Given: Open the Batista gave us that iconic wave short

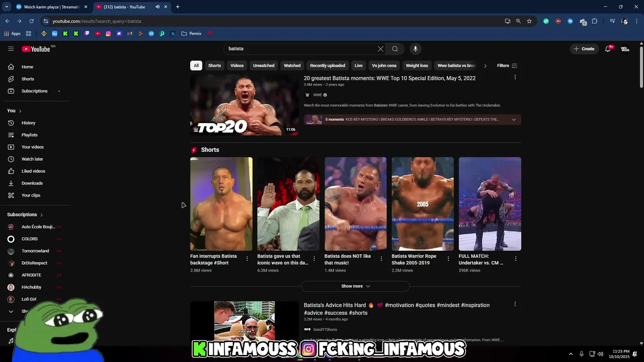Looking at the screenshot, I should (288, 204).
